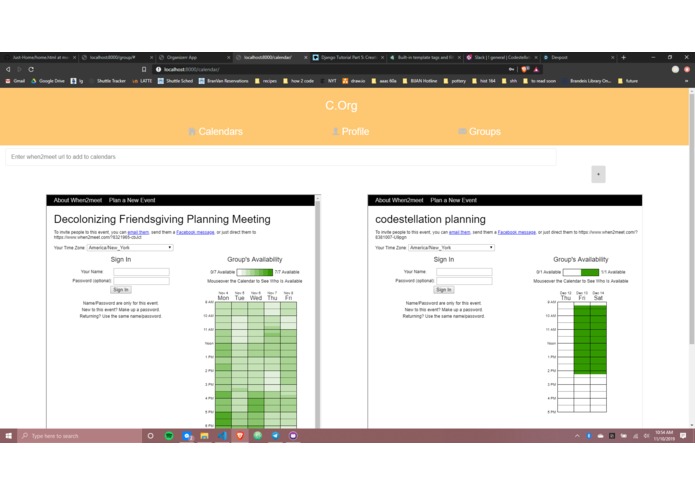This screenshot has height=494, width=695.
Task: Open the Google Drive bookmark
Action: (47, 81)
